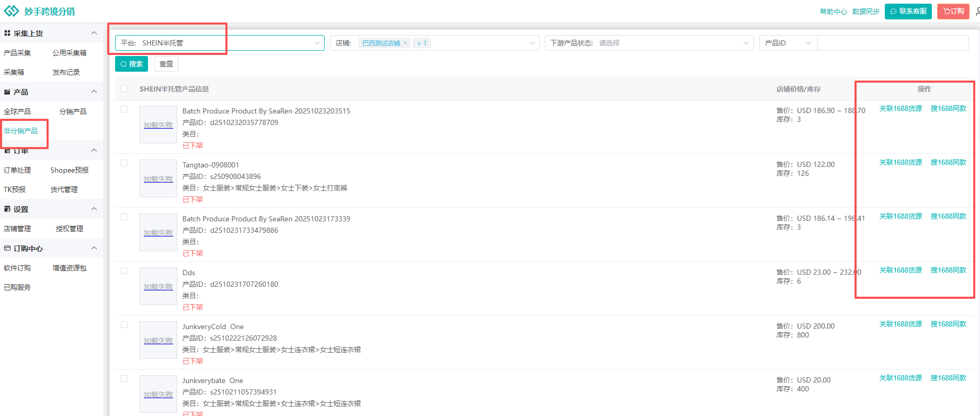Click 关联1688货源 for Tangtao-0908001
Screen dimensions: 980x416
pyautogui.click(x=901, y=163)
